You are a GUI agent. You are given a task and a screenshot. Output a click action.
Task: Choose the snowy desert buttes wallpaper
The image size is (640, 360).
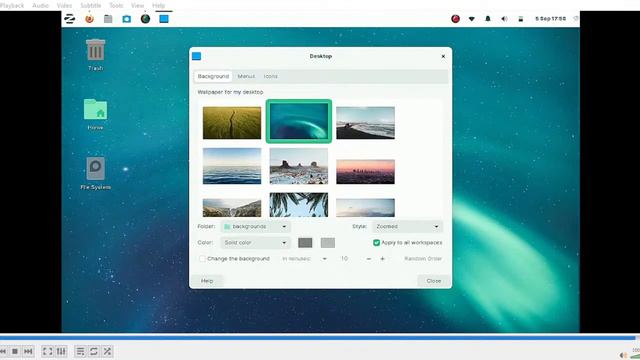pos(299,166)
